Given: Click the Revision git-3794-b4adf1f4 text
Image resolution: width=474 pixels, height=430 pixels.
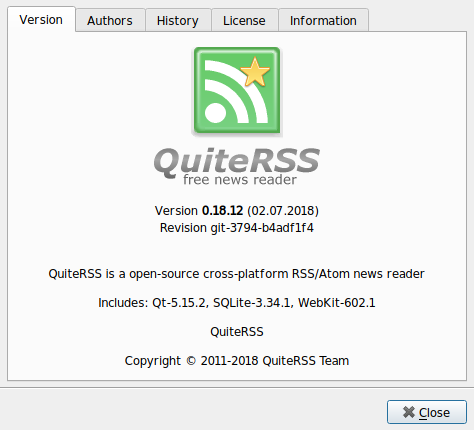Looking at the screenshot, I should (237, 228).
